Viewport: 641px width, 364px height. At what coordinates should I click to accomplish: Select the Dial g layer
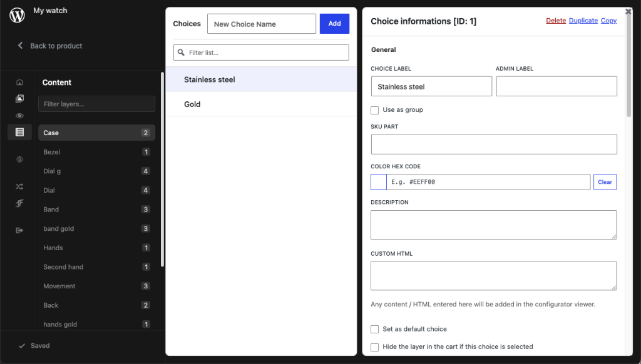(96, 171)
